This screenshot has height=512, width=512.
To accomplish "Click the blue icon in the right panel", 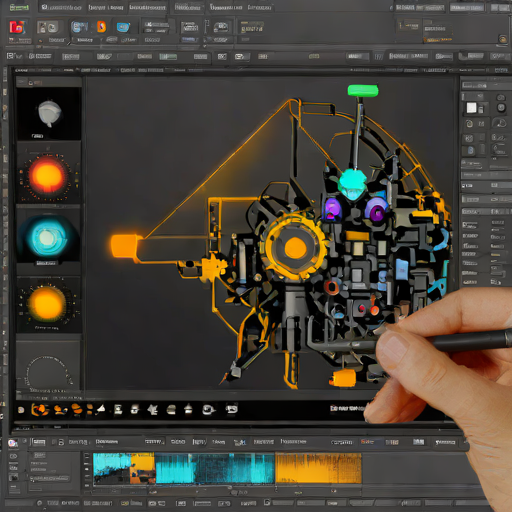I will point(471,150).
